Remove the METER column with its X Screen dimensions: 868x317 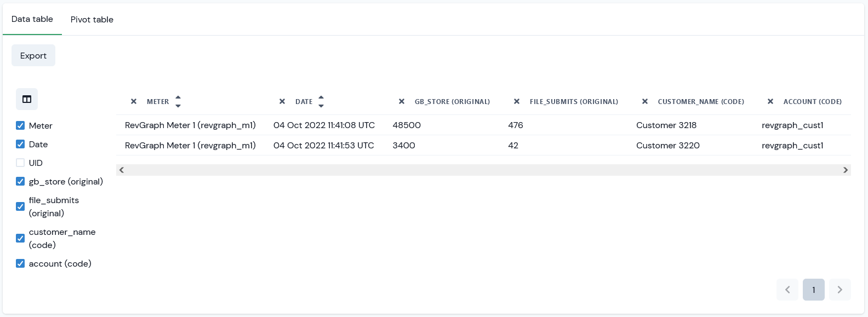tap(134, 101)
